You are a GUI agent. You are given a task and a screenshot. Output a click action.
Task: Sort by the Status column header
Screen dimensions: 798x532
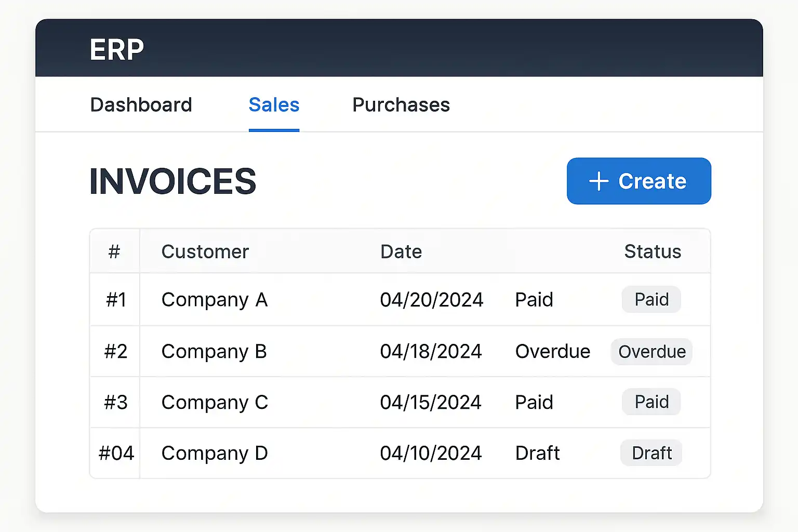click(652, 251)
